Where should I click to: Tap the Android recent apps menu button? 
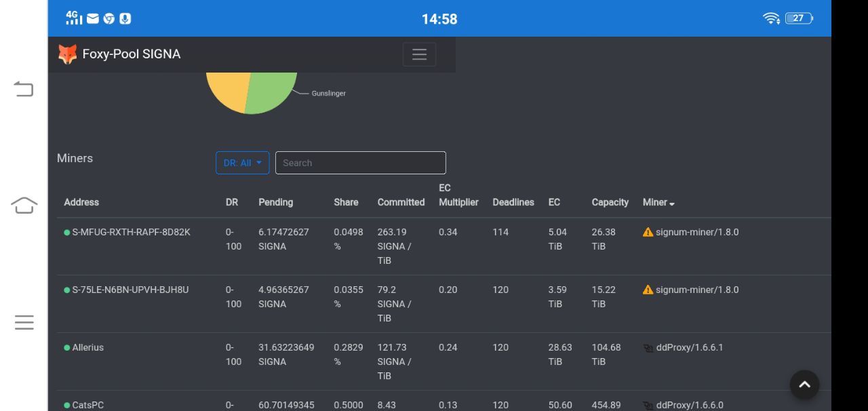(x=24, y=322)
